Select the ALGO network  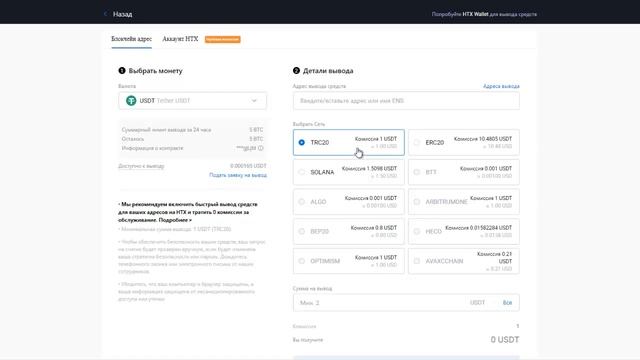click(349, 202)
